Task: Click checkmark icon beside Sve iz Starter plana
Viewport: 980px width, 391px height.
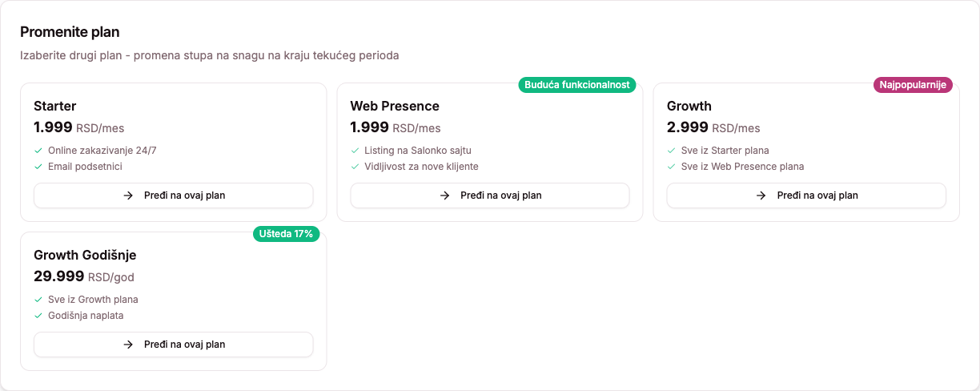Action: (672, 151)
